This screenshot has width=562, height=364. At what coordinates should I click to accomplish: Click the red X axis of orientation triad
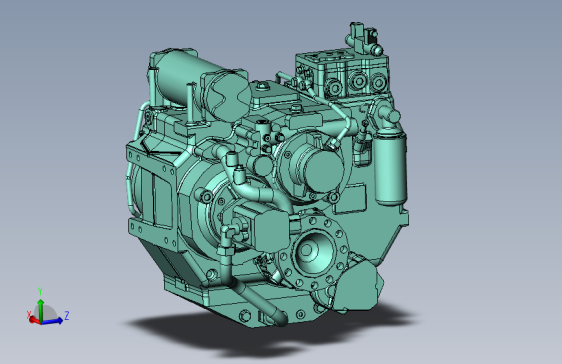(34, 320)
